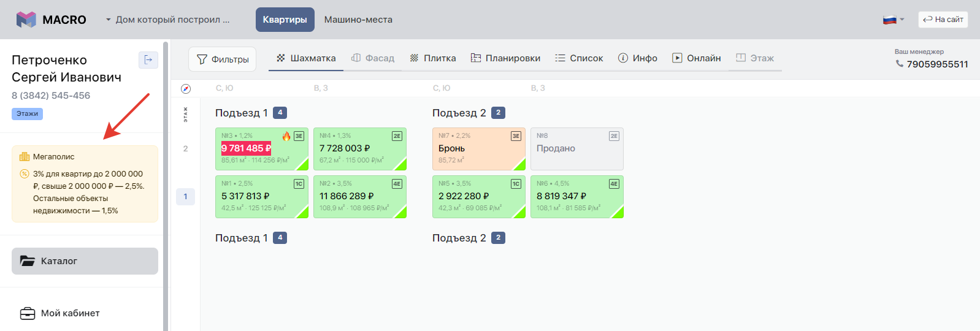This screenshot has height=331, width=980.
Task: Click the Мегаполис building icon
Action: (x=25, y=157)
